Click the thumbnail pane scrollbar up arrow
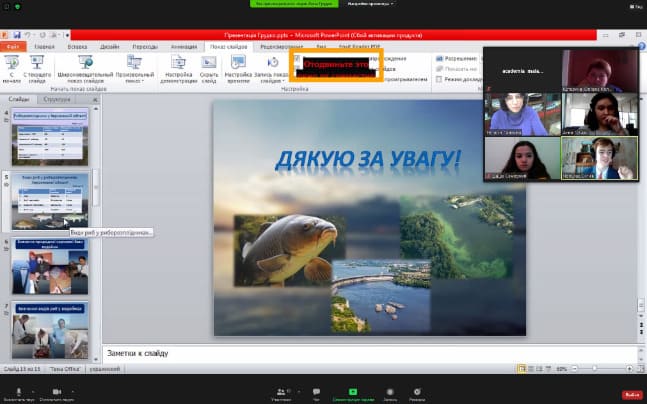 (x=96, y=109)
